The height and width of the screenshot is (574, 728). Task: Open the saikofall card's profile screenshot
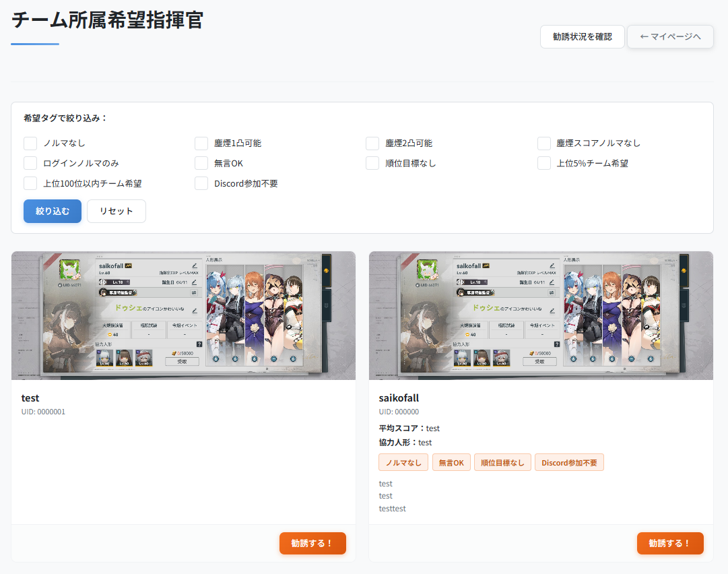pos(541,315)
